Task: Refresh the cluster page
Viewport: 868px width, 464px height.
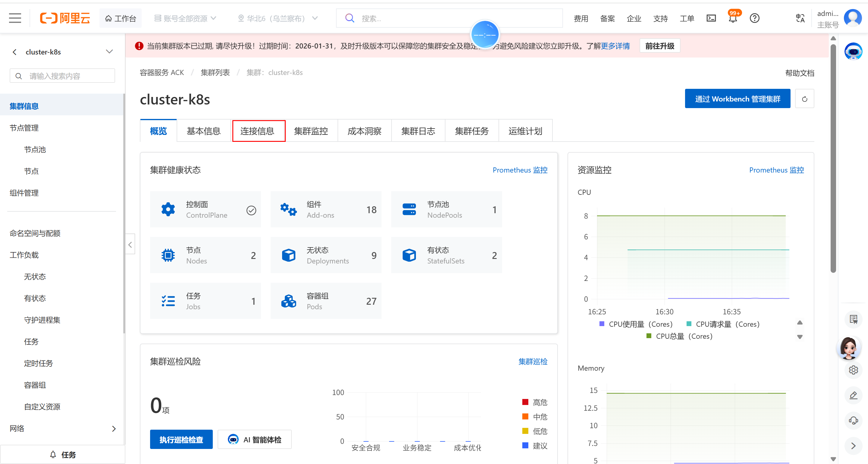Action: [x=804, y=99]
